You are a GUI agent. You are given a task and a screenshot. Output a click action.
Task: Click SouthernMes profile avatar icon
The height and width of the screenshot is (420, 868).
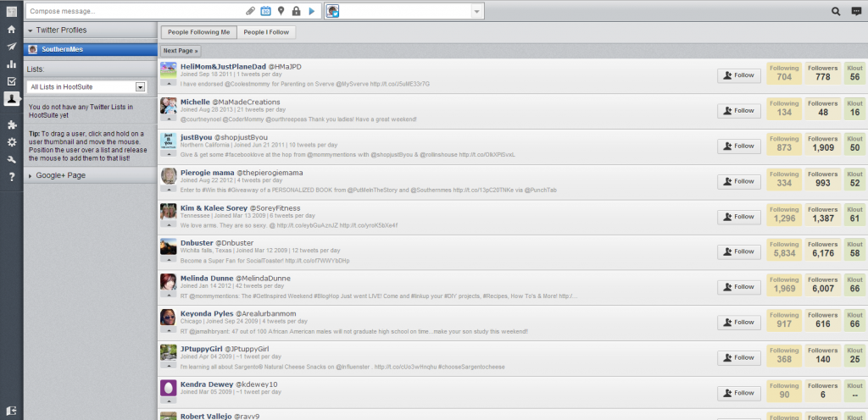[x=33, y=49]
